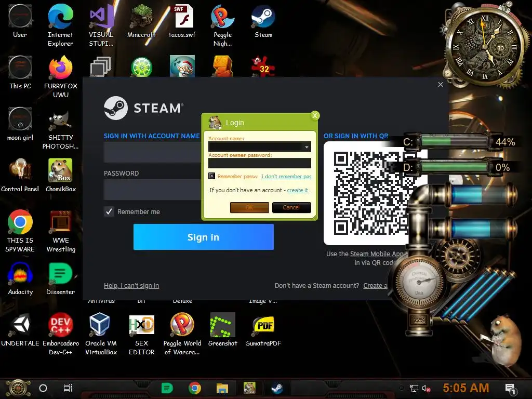
Task: Open Task View on the taskbar
Action: click(68, 388)
